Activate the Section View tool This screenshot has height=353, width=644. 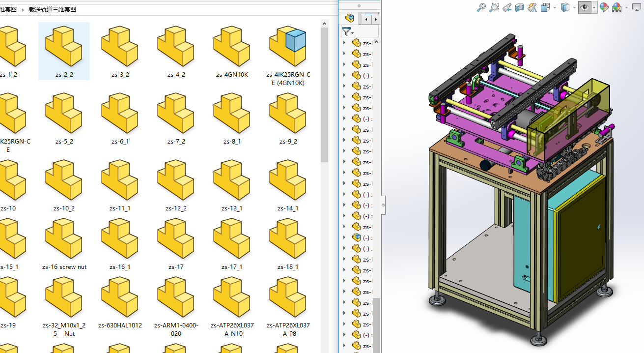coord(519,7)
